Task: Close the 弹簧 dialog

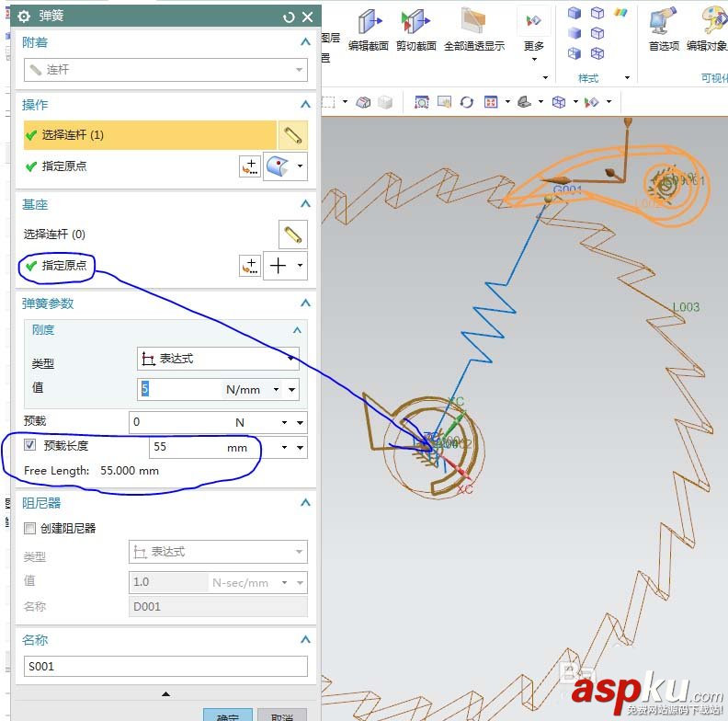Action: click(x=307, y=17)
